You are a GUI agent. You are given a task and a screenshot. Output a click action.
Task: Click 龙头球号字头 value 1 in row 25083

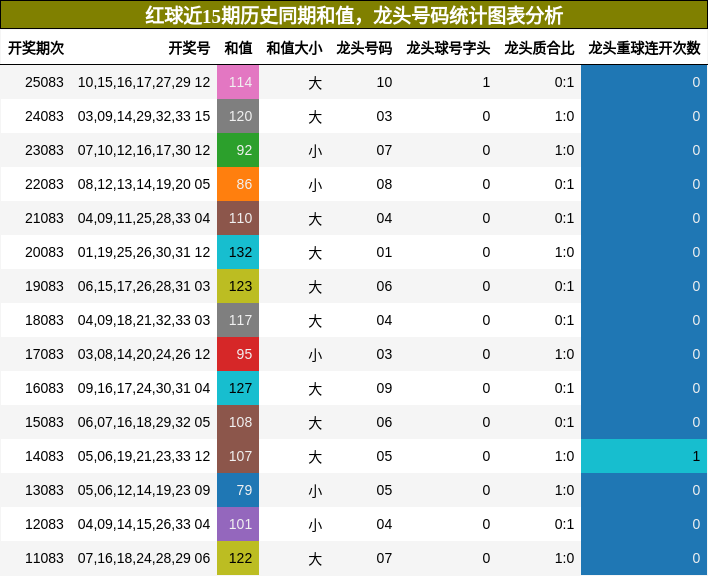[486, 82]
